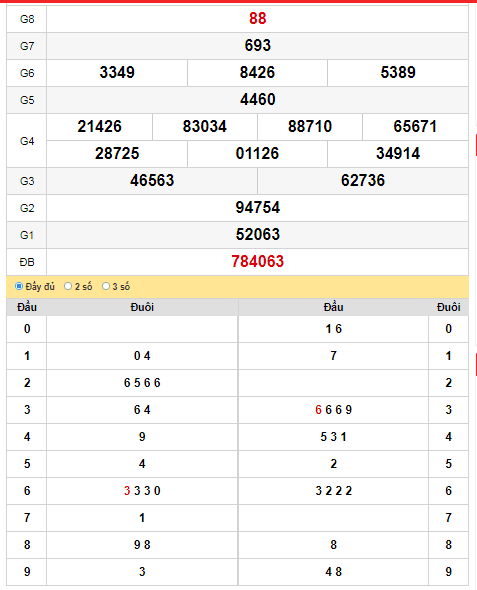Click the tail digits cell '9 8'
This screenshot has width=477, height=590.
pyautogui.click(x=142, y=545)
